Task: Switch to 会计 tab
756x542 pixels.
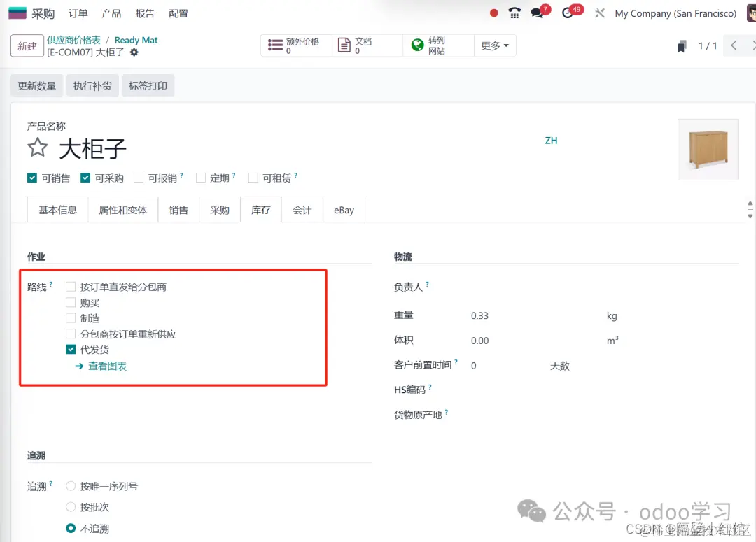Action: coord(302,210)
